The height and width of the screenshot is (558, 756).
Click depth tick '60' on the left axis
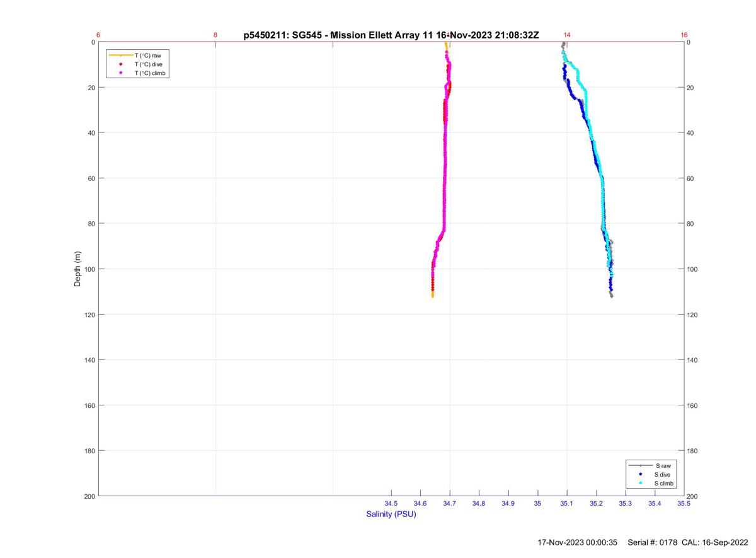[x=91, y=178]
